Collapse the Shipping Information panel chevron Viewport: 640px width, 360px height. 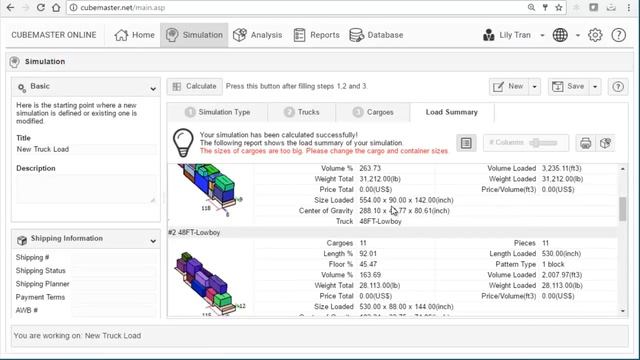153,241
